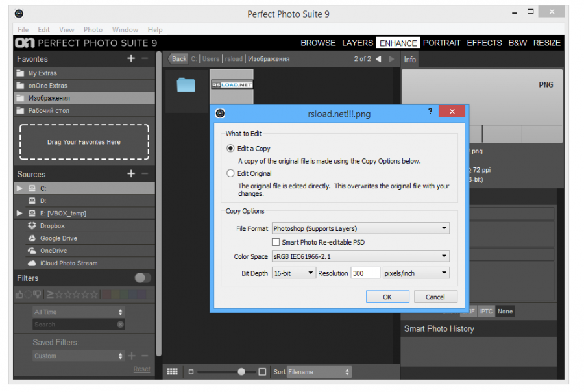
Task: Go to previous image with left arrow
Action: 378,59
